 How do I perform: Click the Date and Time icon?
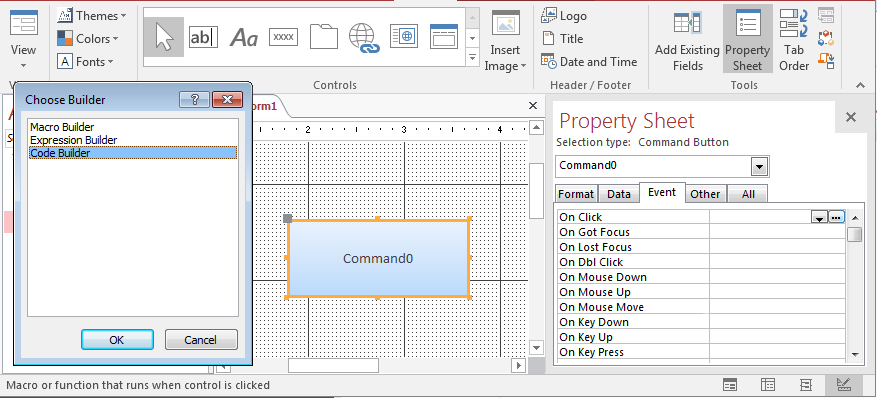[x=549, y=61]
